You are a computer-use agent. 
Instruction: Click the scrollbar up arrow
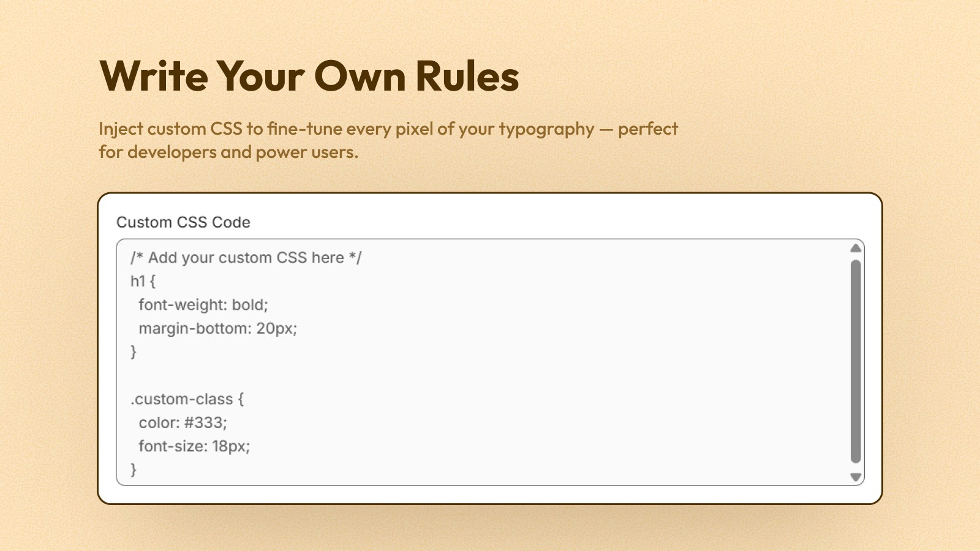[x=856, y=249]
